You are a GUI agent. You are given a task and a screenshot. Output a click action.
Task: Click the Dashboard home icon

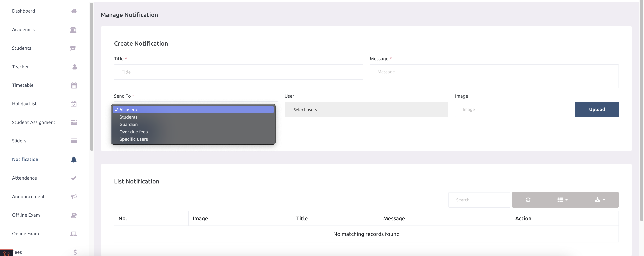(x=74, y=11)
